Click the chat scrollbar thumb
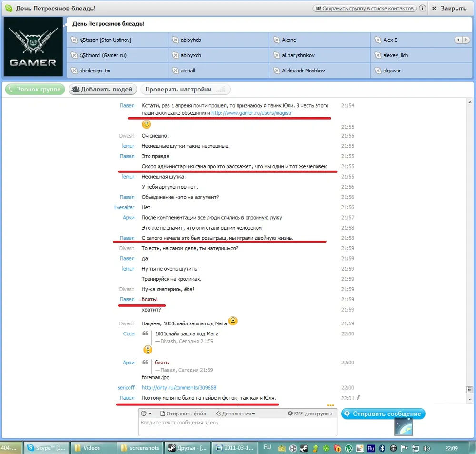 pos(470,389)
